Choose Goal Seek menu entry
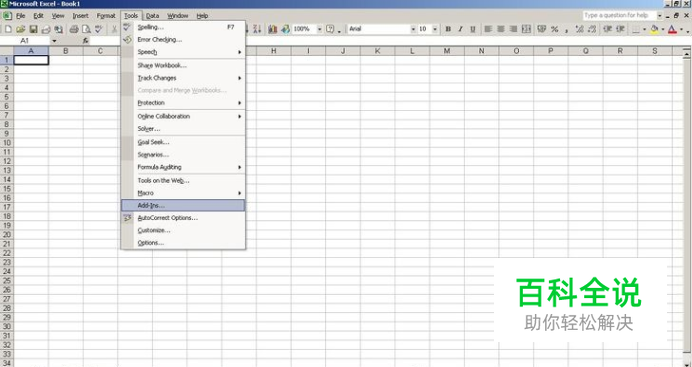Image resolution: width=692 pixels, height=367 pixels. [183, 142]
